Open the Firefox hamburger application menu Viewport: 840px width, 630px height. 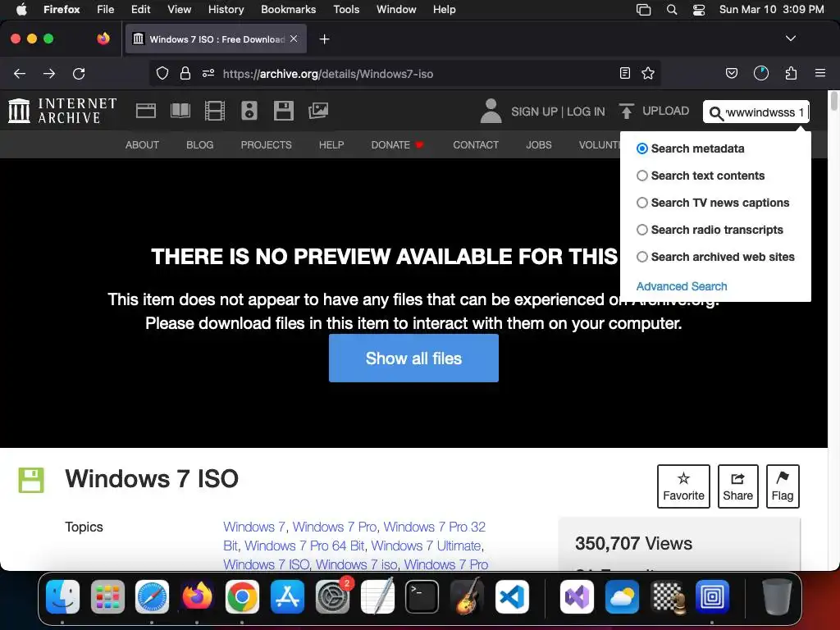(x=820, y=73)
